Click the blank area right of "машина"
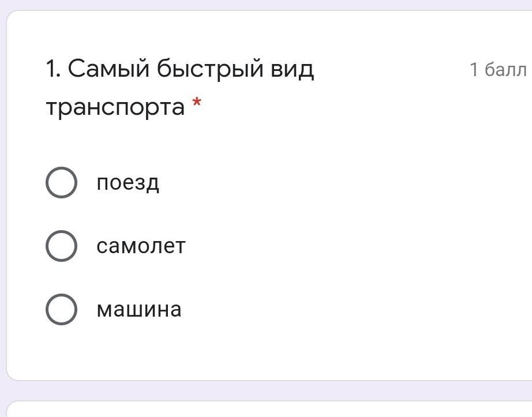This screenshot has height=417, width=532. pyautogui.click(x=346, y=310)
